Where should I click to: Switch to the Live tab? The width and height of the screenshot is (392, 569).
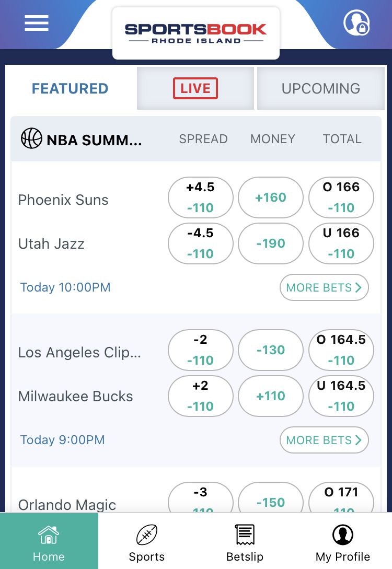pyautogui.click(x=195, y=88)
